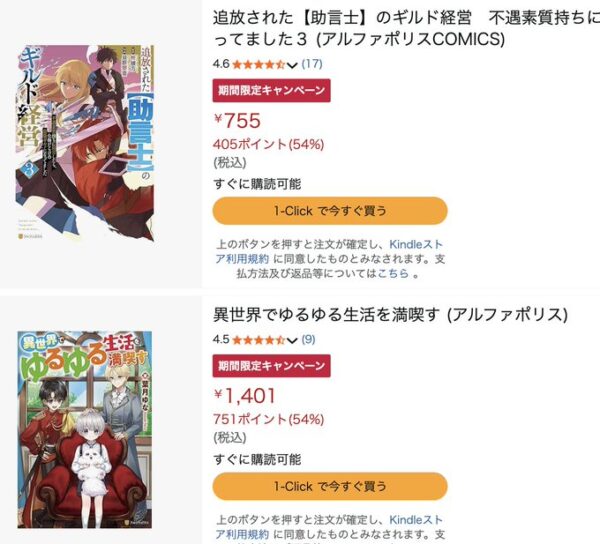Click the second 期間限定キャンペーン red badge

tap(271, 366)
